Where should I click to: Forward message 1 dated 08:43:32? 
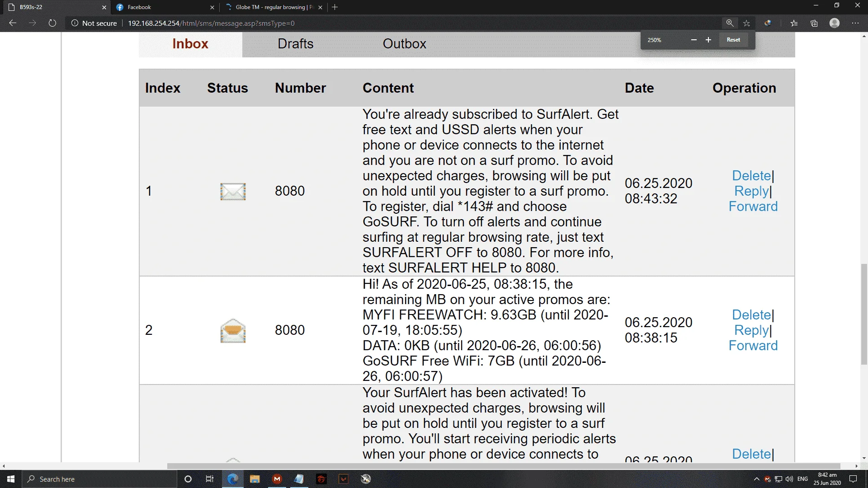[753, 206]
